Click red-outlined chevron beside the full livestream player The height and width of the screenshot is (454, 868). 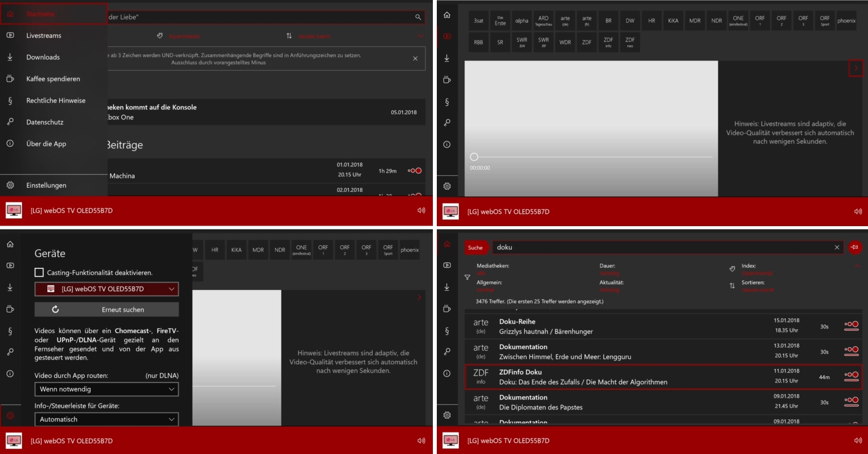point(856,68)
